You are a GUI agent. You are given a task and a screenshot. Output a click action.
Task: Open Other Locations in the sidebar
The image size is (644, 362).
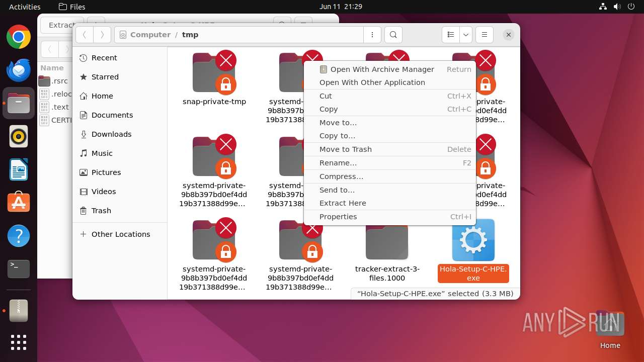120,234
